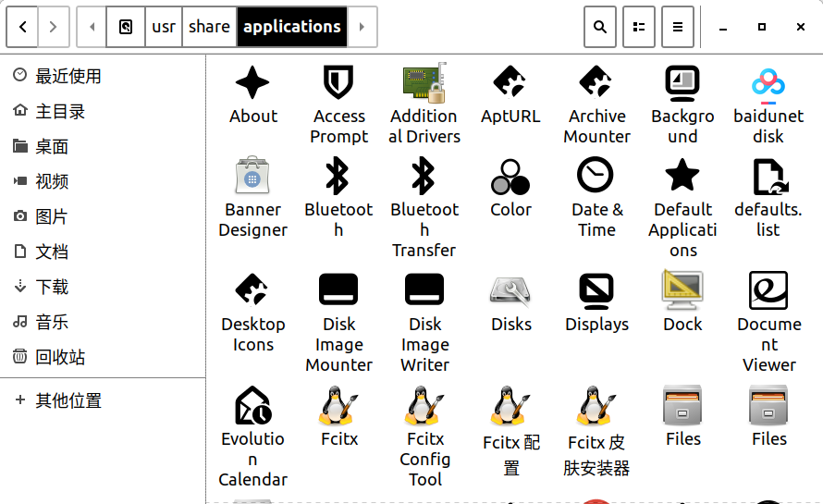Select the Disk Image Mounter icon
This screenshot has width=823, height=504.
338,289
